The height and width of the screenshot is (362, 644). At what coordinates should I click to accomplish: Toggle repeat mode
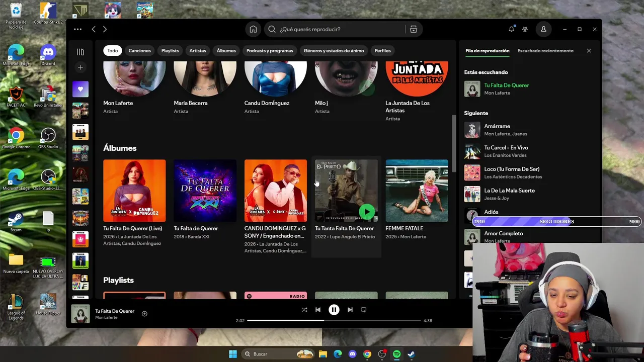(x=364, y=310)
